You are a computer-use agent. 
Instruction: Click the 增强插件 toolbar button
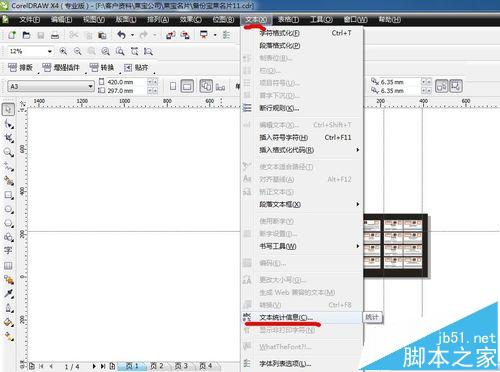61,68
